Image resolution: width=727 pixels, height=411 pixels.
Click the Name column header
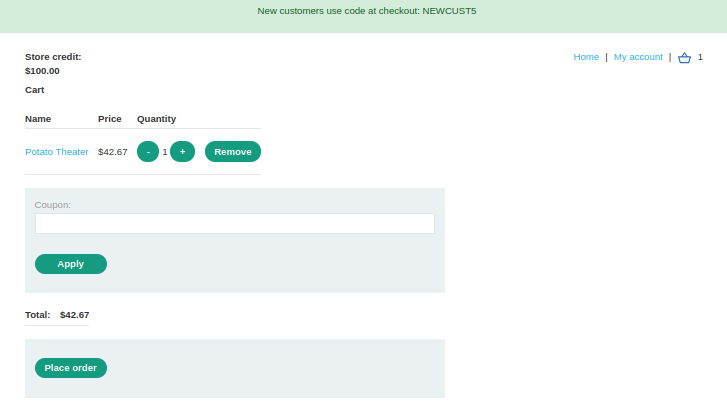pos(38,119)
